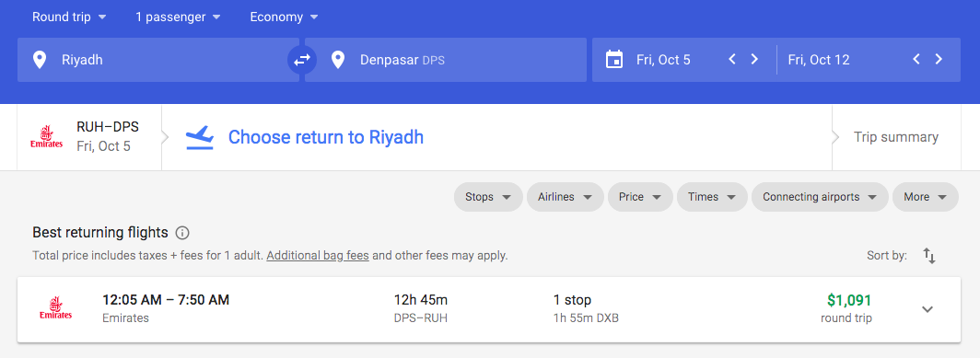Open the 1 passenger selector
The width and height of the screenshot is (980, 358).
click(x=178, y=17)
